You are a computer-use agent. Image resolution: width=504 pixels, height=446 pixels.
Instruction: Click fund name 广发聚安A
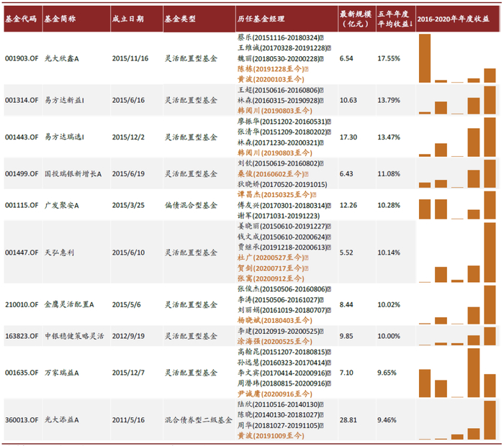(62, 205)
